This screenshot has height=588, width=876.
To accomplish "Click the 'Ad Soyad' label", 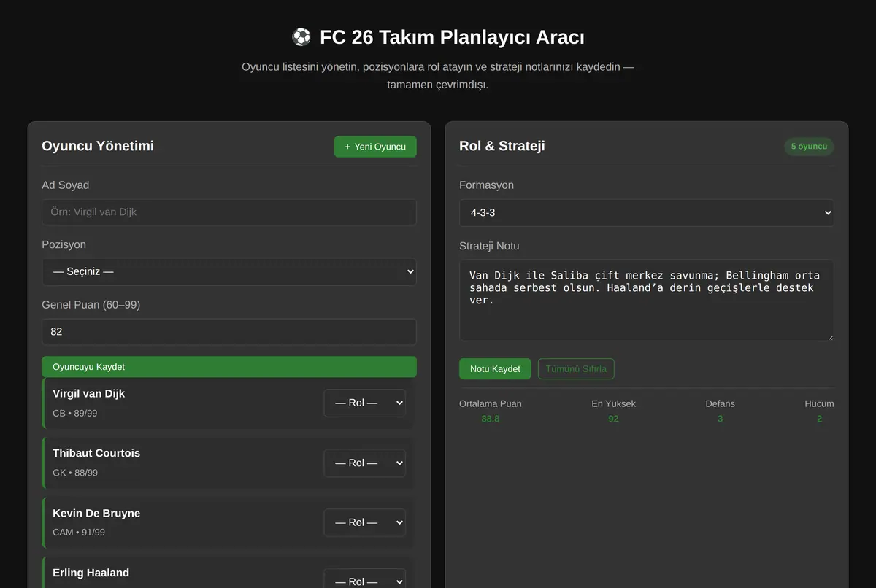I will tap(66, 185).
